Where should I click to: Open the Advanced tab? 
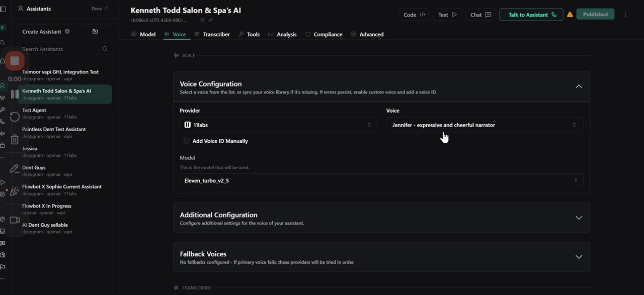[x=367, y=34]
